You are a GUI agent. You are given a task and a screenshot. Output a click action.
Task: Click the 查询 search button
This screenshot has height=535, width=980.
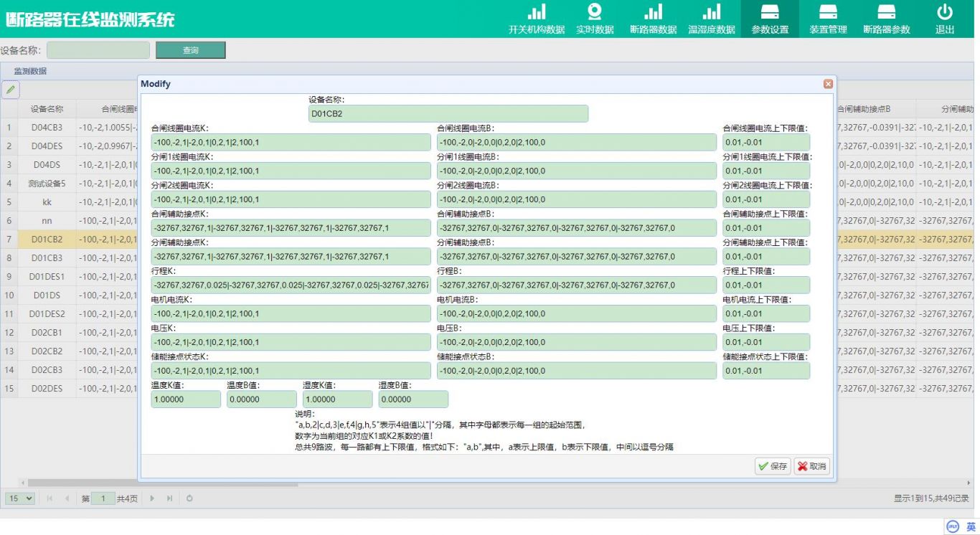tap(191, 50)
